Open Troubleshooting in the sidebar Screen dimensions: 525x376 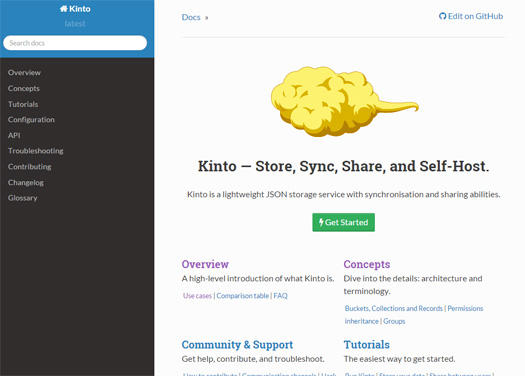point(35,151)
